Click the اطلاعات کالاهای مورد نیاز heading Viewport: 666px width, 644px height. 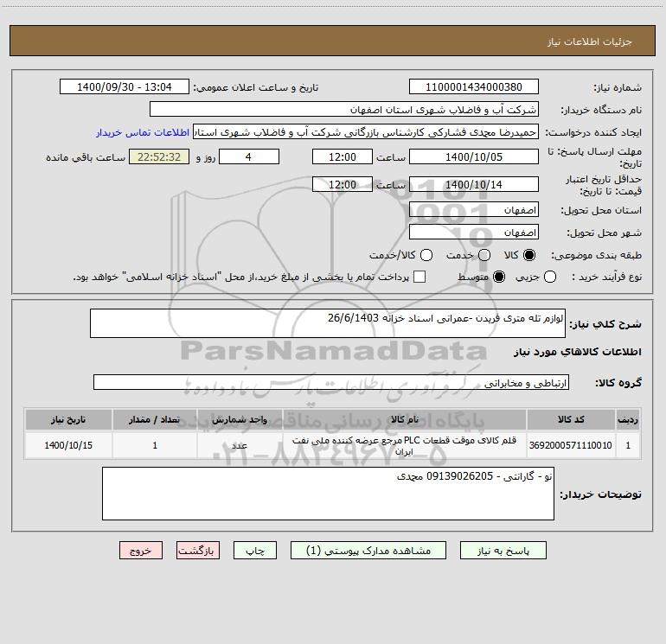(x=577, y=352)
